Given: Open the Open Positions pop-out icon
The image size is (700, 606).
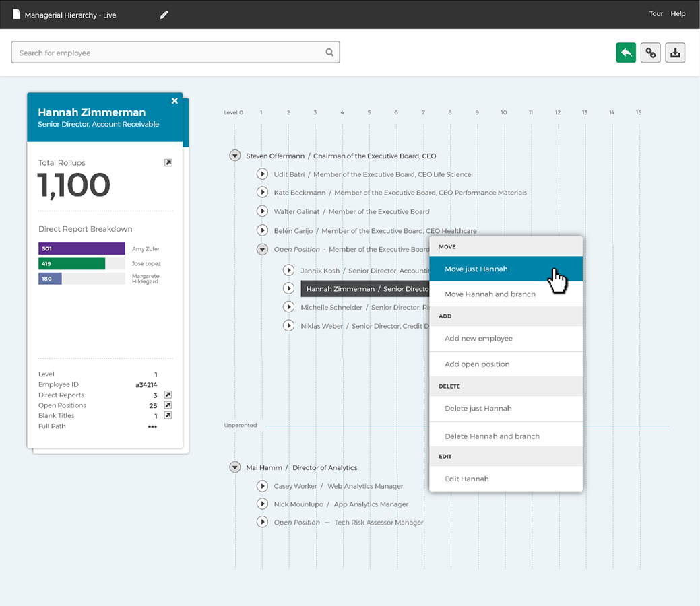Looking at the screenshot, I should [168, 405].
